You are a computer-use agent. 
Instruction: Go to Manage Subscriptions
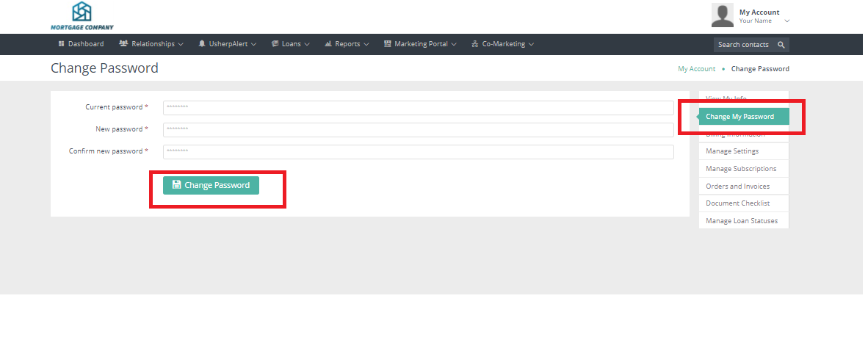(x=740, y=169)
